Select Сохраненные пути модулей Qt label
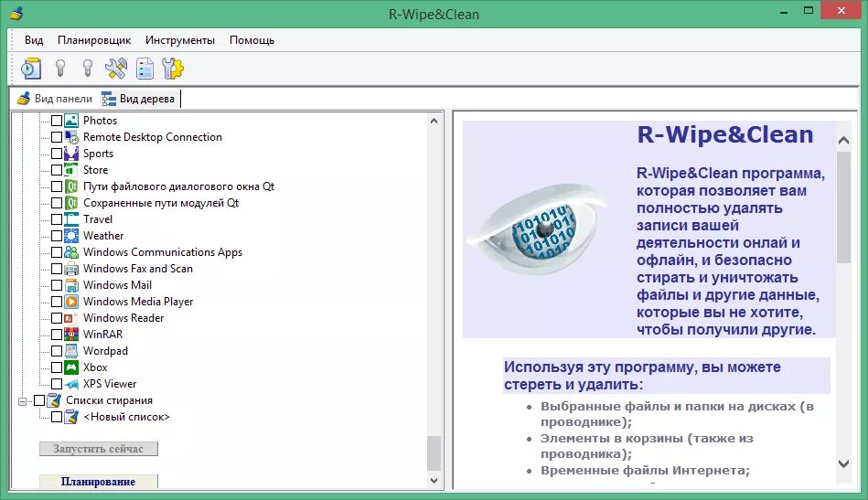Image resolution: width=868 pixels, height=500 pixels. (x=161, y=202)
